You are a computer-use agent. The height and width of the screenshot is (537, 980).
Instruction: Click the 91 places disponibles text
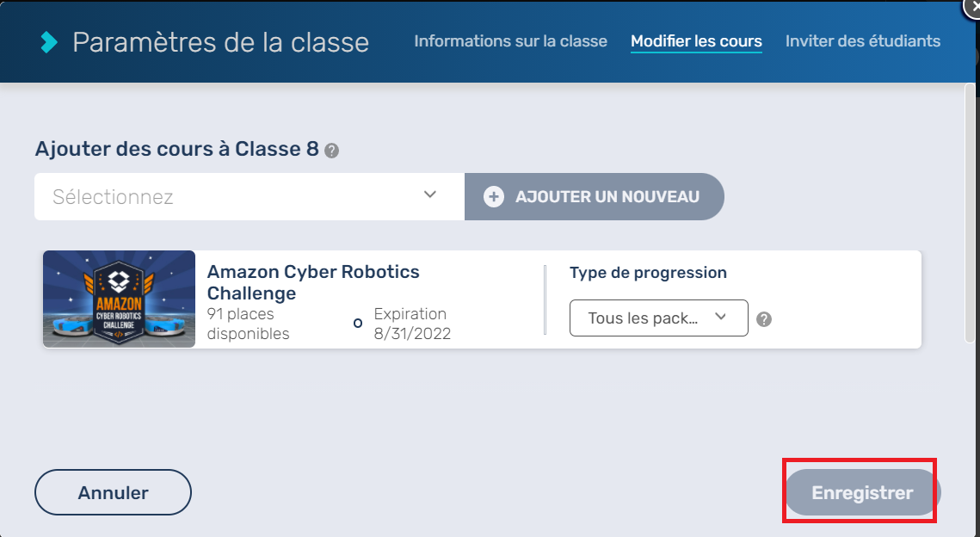pyautogui.click(x=249, y=324)
